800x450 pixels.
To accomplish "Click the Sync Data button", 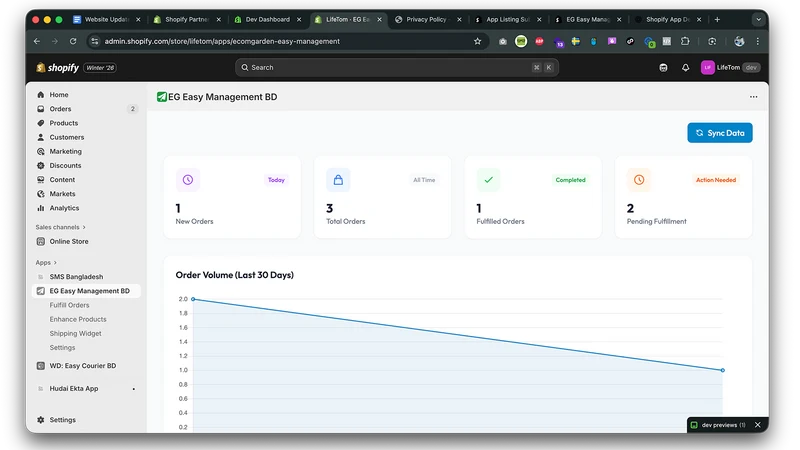I will [x=719, y=133].
